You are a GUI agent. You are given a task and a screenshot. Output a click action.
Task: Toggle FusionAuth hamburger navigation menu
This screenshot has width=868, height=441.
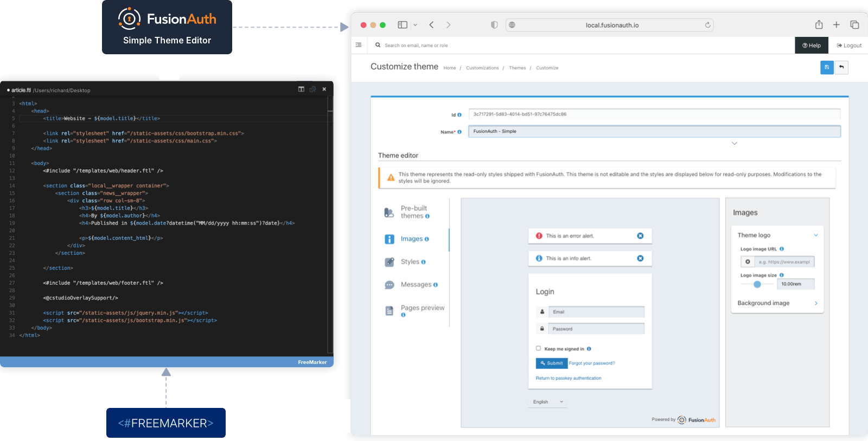359,45
